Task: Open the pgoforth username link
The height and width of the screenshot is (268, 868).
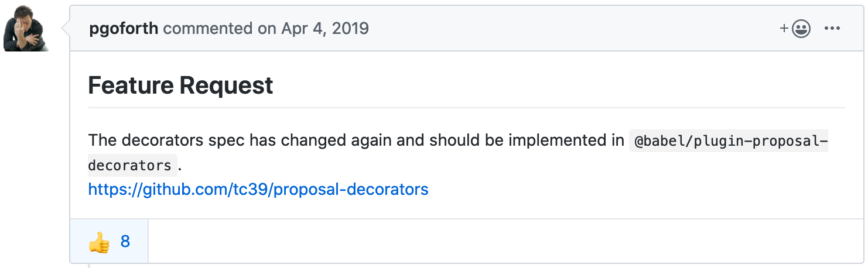Action: tap(124, 29)
